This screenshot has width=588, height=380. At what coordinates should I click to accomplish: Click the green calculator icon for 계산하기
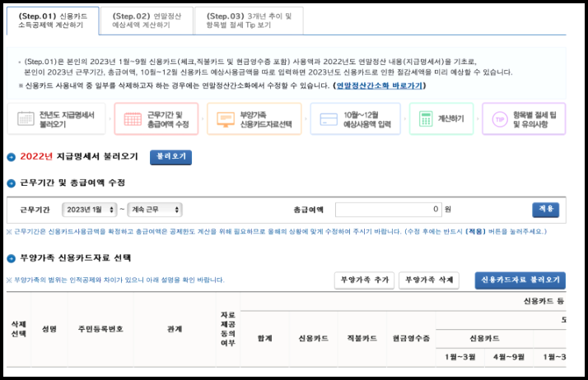click(x=426, y=119)
